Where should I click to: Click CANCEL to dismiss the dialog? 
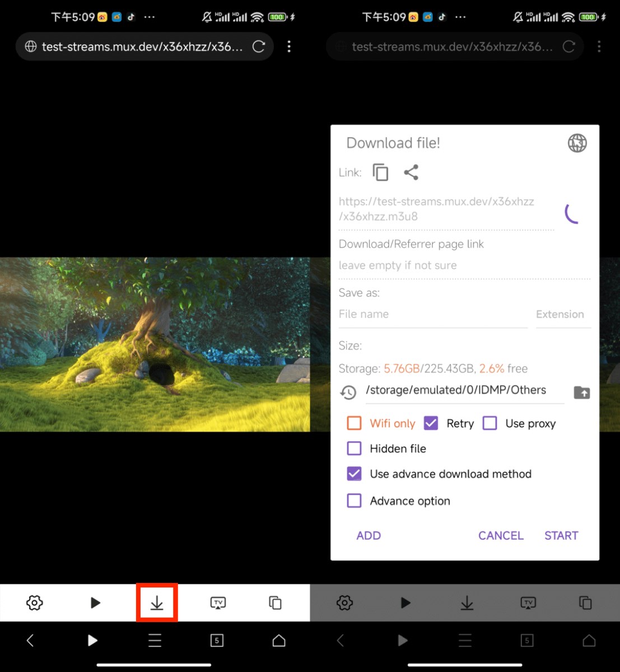tap(500, 535)
